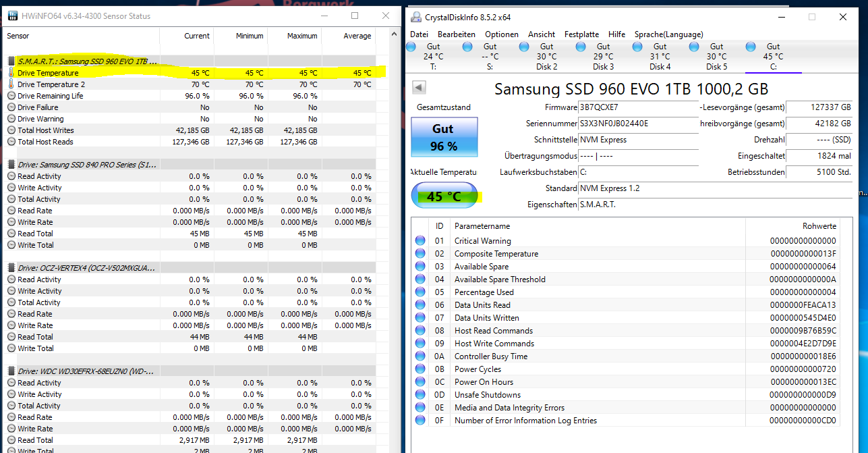Click the Sensor column header in HWiNFO
Screen dimensions: 868x453
pyautogui.click(x=81, y=36)
